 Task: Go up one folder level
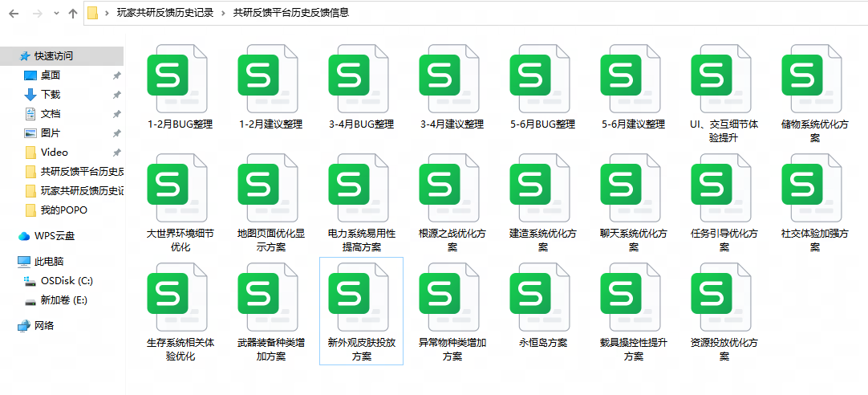[72, 14]
